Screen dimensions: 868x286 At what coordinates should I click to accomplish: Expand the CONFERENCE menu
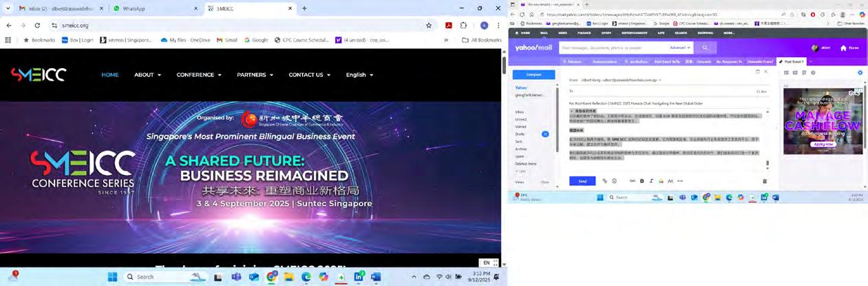tap(199, 74)
